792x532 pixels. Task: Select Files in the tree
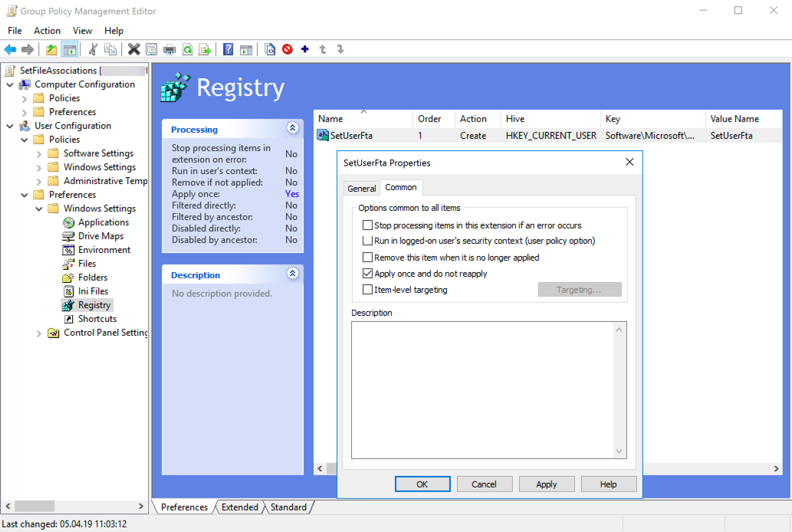click(x=87, y=264)
